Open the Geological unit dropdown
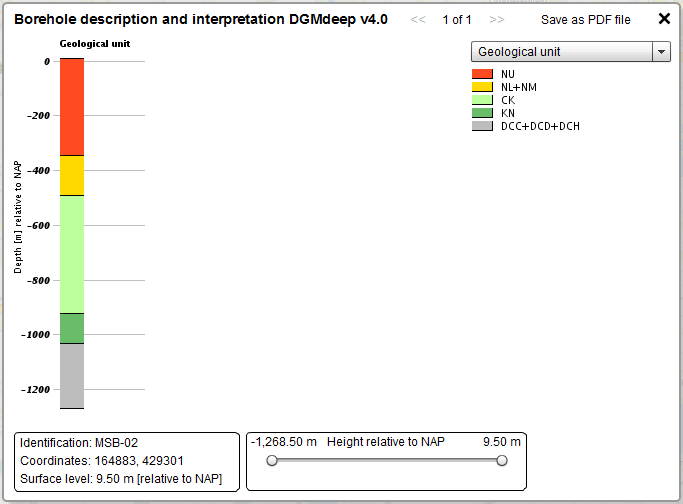The height and width of the screenshot is (504, 683). pos(561,52)
